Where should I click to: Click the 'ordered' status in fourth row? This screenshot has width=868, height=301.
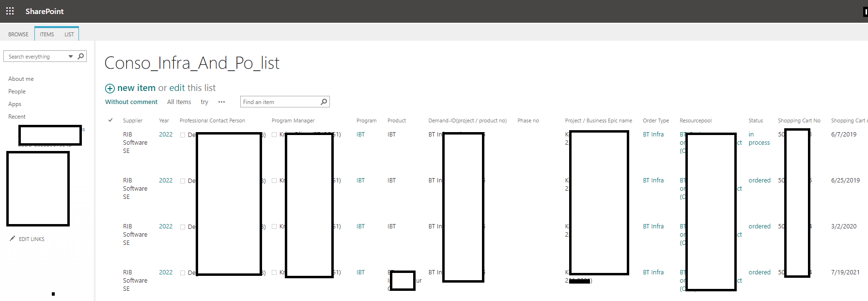(x=759, y=272)
